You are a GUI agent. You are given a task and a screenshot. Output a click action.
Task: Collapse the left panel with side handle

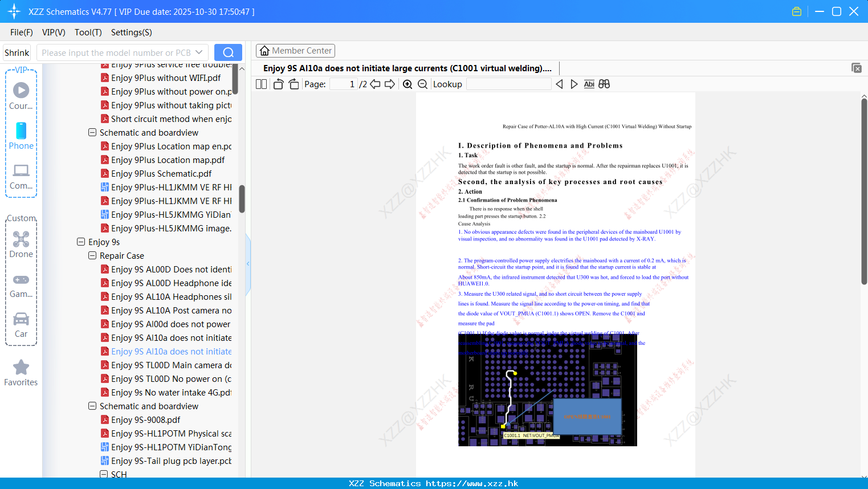[248, 264]
